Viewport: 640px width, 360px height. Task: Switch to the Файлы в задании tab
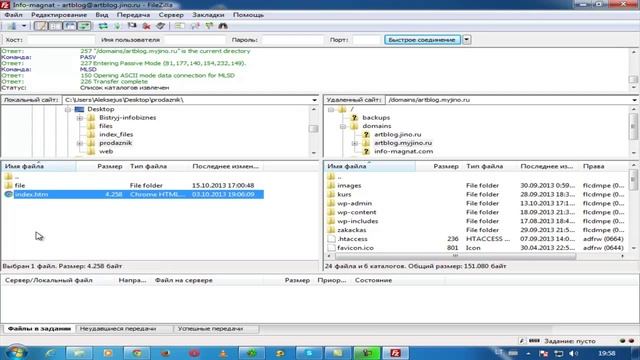coord(39,329)
